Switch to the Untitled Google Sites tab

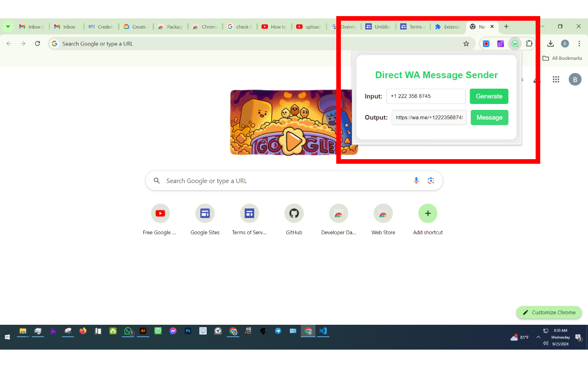[378, 27]
